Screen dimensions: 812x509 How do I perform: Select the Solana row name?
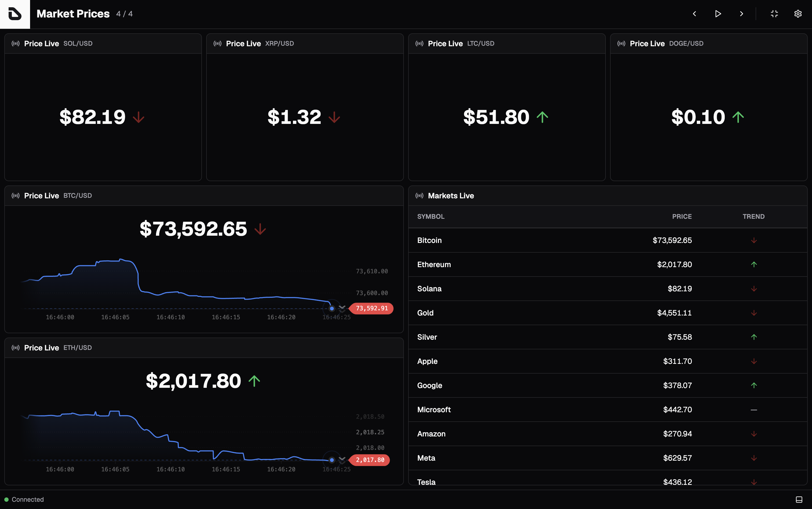pos(429,289)
